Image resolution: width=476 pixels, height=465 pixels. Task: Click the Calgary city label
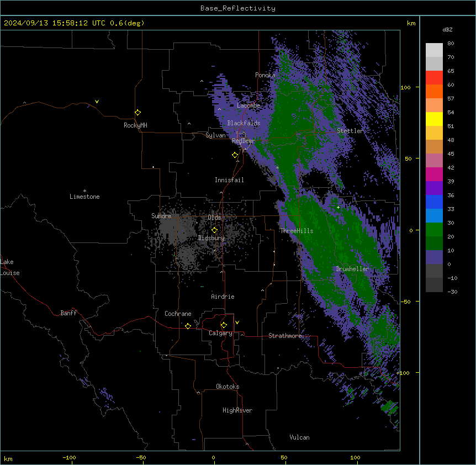point(220,333)
